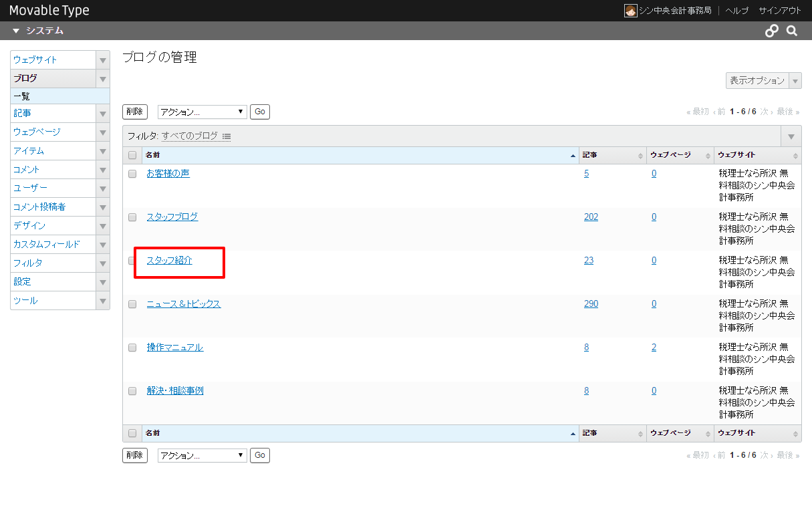The height and width of the screenshot is (512, 812).
Task: Click the Movable Type logo
Action: click(49, 11)
